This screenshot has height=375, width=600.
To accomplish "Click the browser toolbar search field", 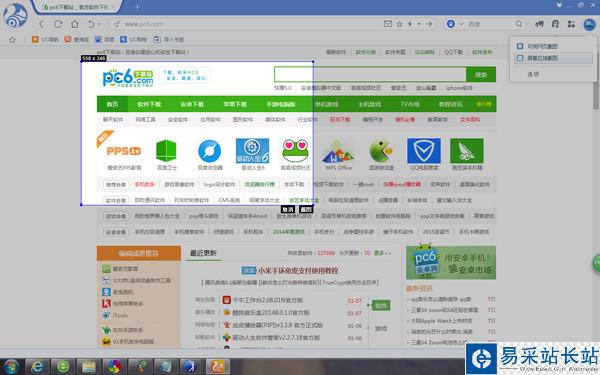I will (x=490, y=24).
